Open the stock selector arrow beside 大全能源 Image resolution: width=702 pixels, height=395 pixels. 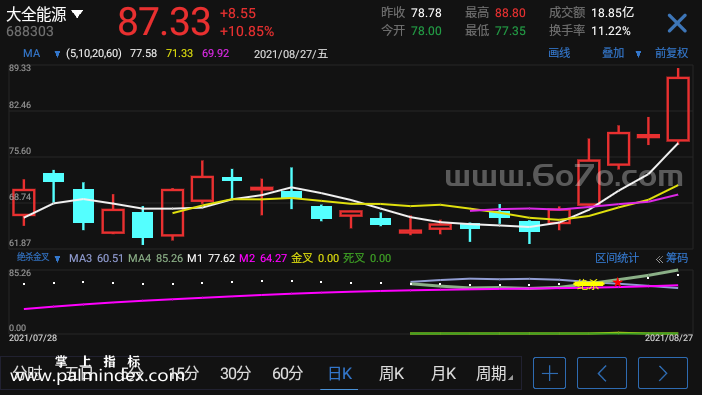pyautogui.click(x=77, y=14)
